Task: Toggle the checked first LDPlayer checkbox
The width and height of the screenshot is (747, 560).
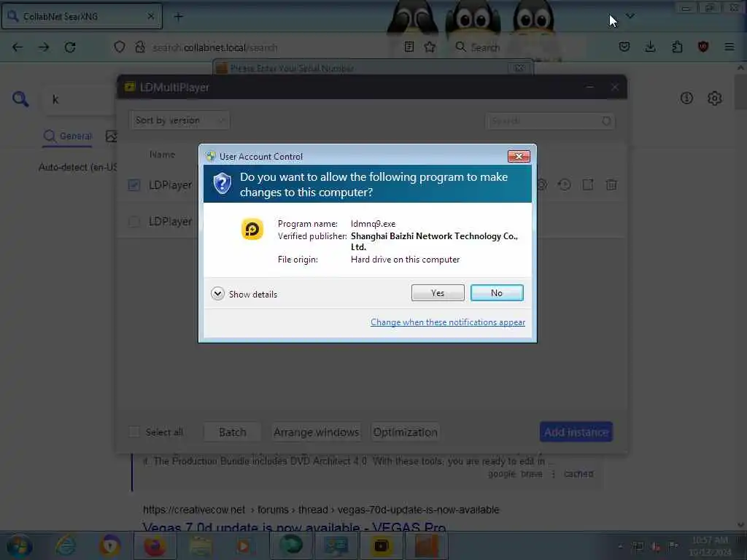Action: (134, 184)
